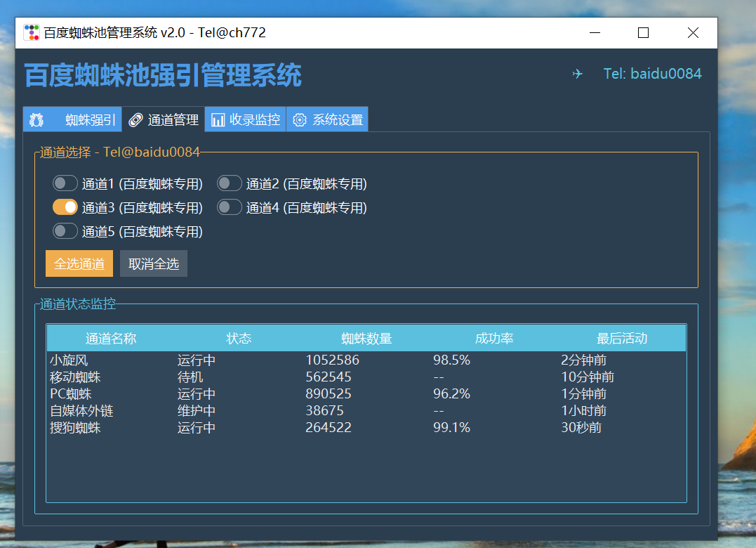756x548 pixels.
Task: Disable the 通道3 toggle switch
Action: point(65,207)
